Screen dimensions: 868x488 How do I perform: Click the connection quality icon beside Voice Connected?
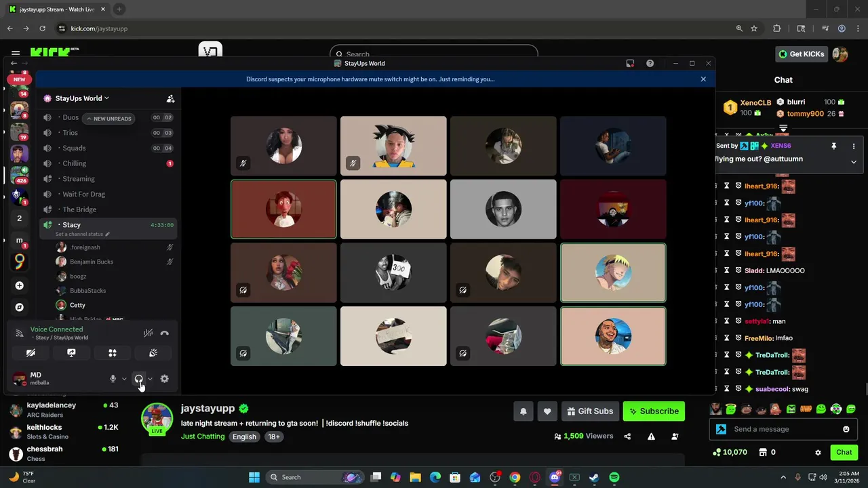click(20, 333)
